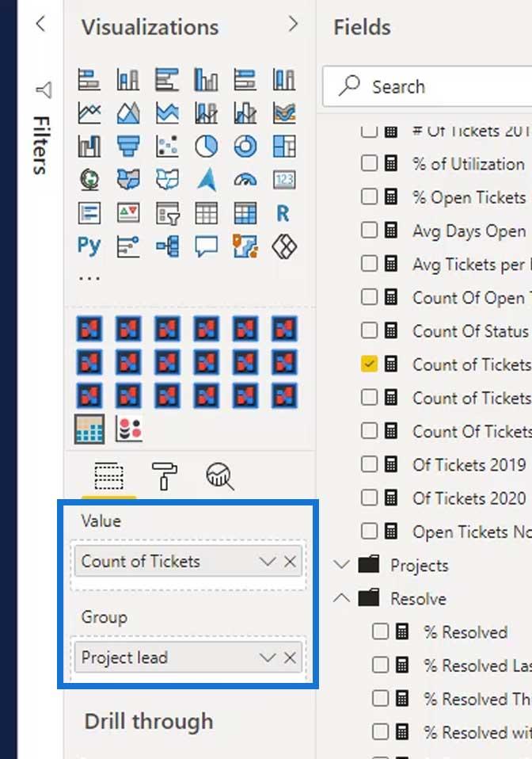The width and height of the screenshot is (532, 759).
Task: Check the Of Tickets 2019 measure
Action: pyautogui.click(x=369, y=464)
